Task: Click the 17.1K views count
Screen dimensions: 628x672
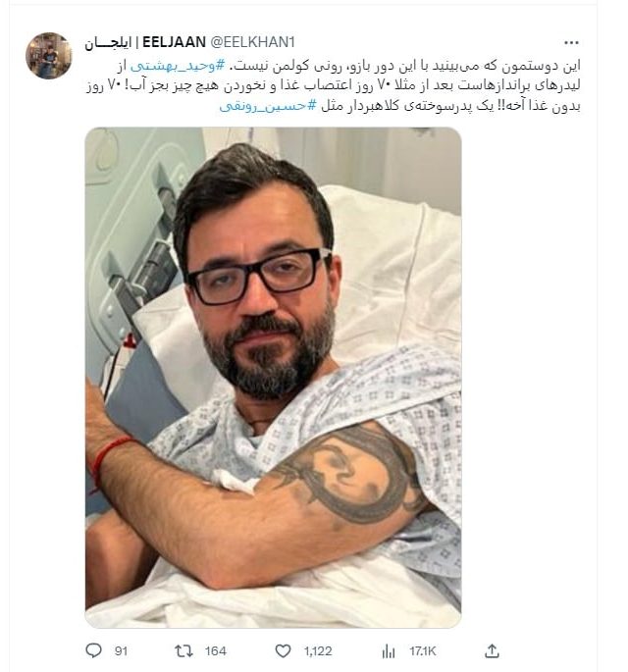Action: click(423, 651)
